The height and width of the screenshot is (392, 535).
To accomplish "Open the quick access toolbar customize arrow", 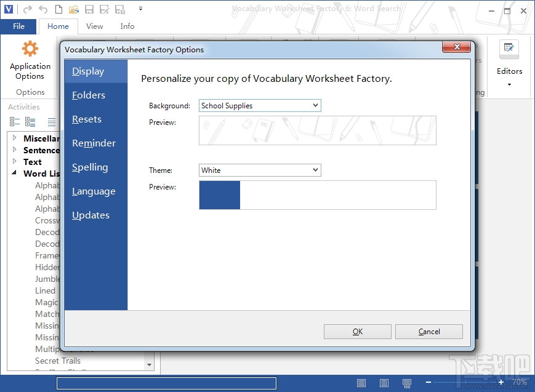I will pos(140,9).
